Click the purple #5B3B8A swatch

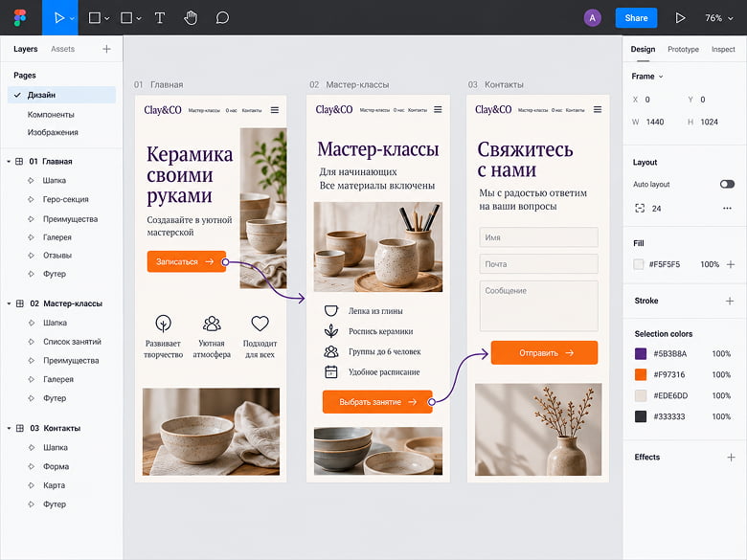(x=641, y=354)
